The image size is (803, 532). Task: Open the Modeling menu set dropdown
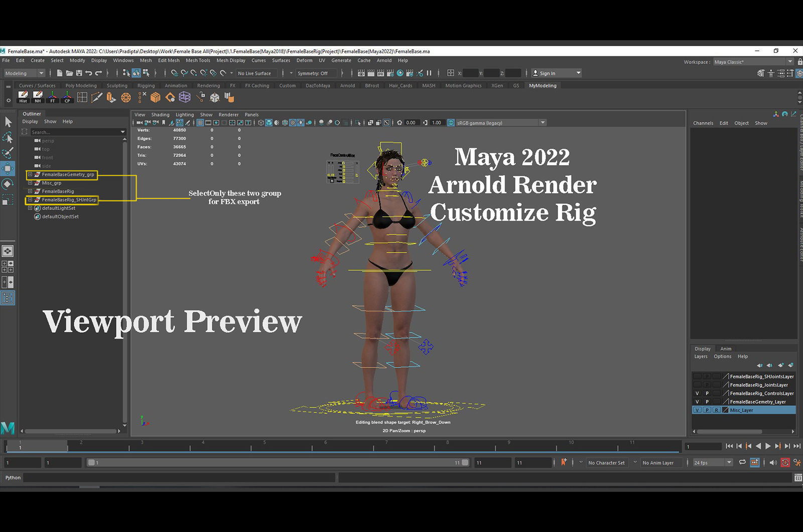pyautogui.click(x=24, y=73)
